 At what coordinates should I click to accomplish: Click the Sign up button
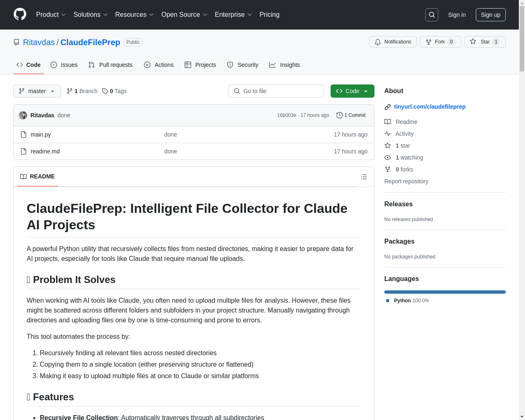[x=491, y=15]
